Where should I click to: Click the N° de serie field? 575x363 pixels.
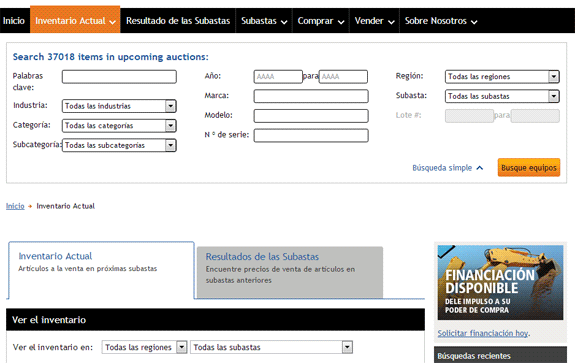(311, 135)
